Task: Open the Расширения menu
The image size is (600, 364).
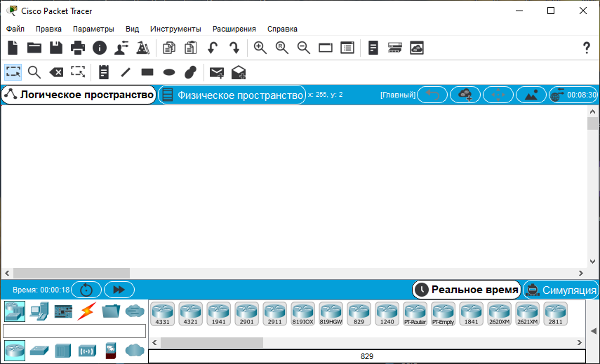Action: pos(234,29)
